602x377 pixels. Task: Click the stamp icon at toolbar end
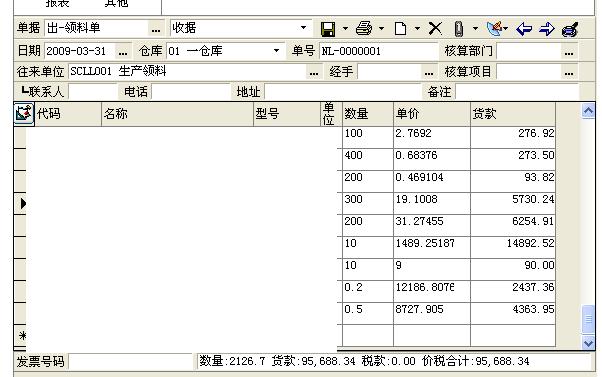[570, 29]
